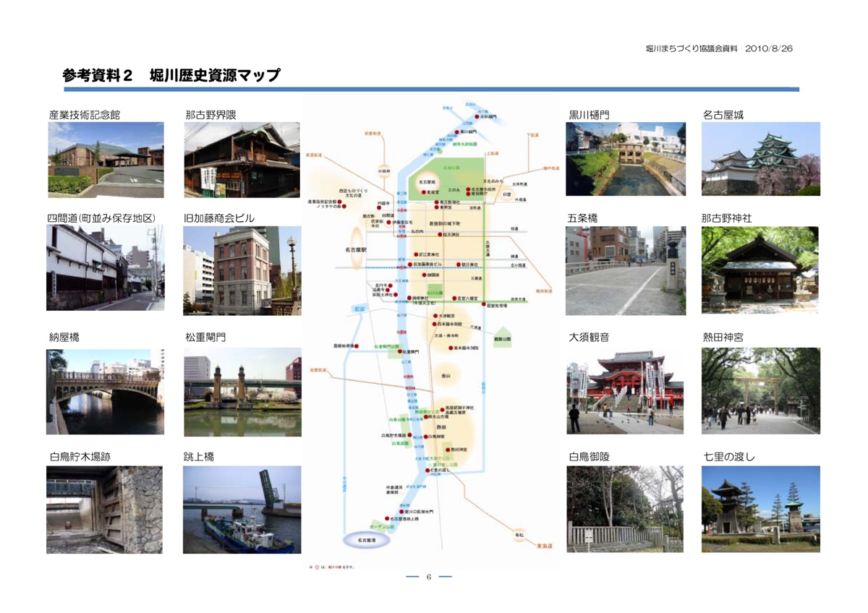
Task: Click the 名古屋駅 oval on the map
Action: pos(357,247)
